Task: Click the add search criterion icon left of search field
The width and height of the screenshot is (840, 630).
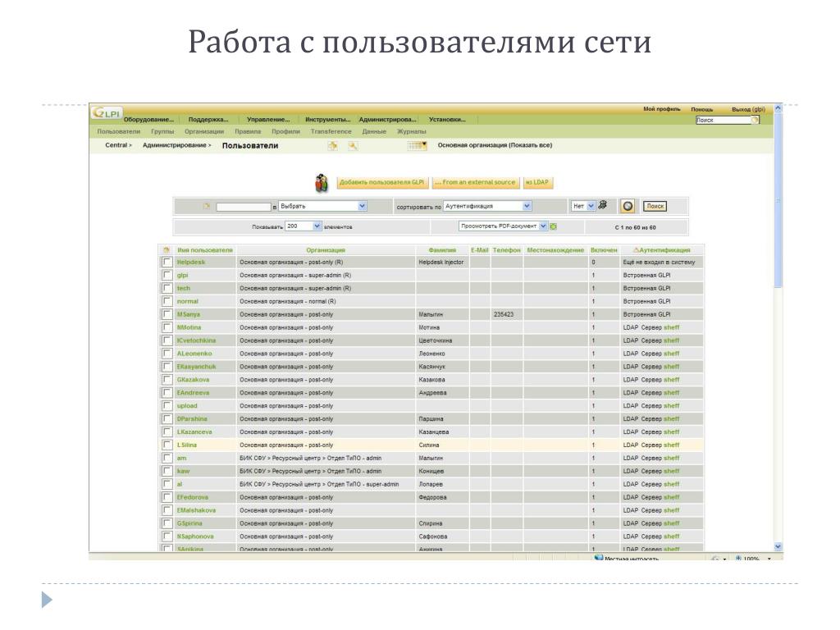Action: [206, 206]
